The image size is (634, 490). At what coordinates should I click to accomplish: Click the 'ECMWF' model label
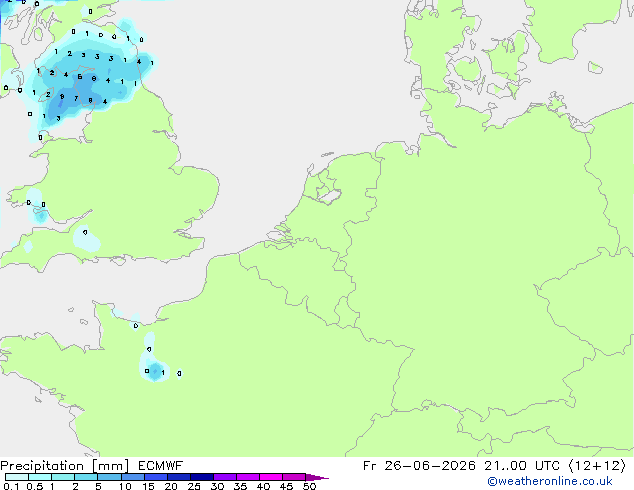tap(161, 466)
